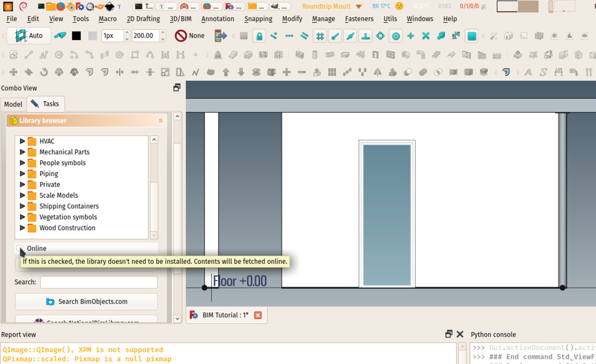This screenshot has width=596, height=364.
Task: Click the library Search input field
Action: pyautogui.click(x=99, y=282)
